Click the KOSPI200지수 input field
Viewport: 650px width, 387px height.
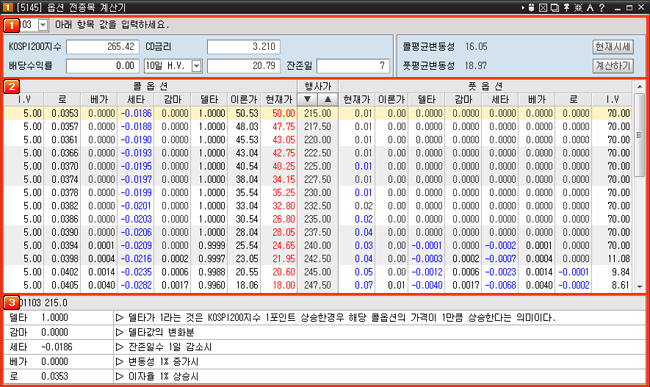(102, 47)
